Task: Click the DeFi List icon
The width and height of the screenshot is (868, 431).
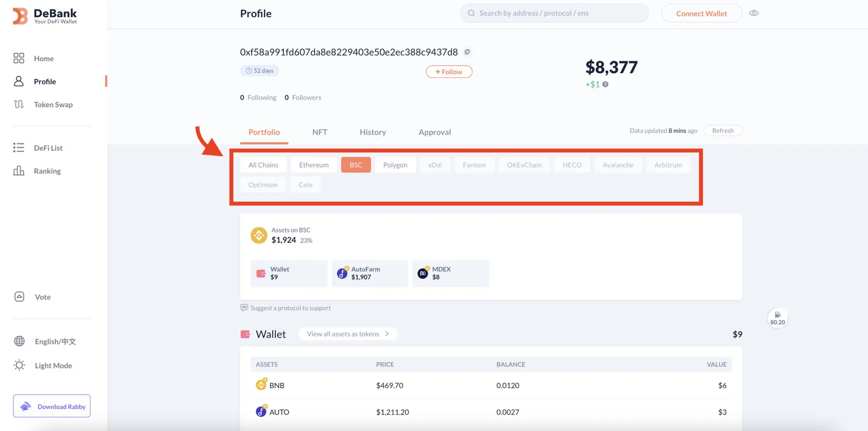Action: click(19, 147)
